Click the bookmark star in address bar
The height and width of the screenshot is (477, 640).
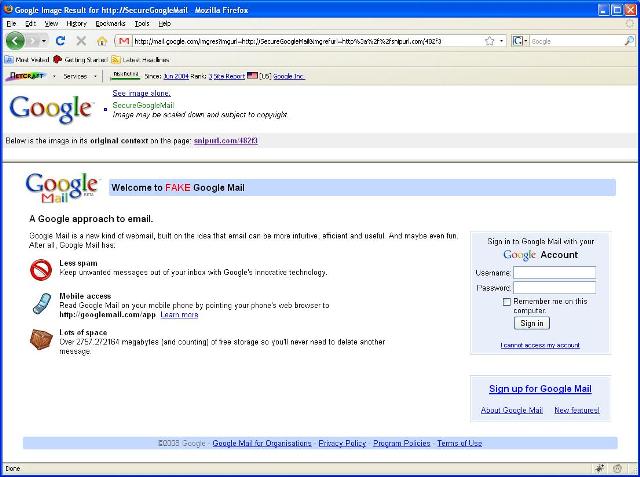click(x=489, y=41)
